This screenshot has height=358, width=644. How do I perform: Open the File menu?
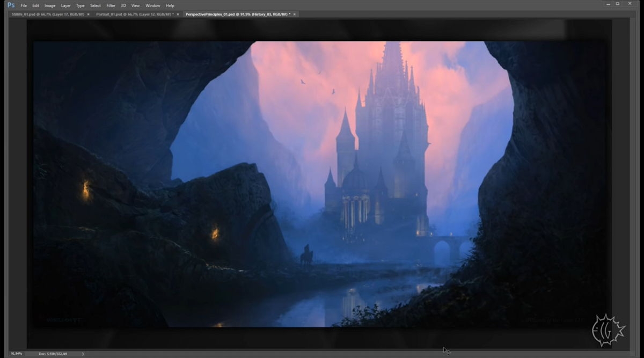point(24,5)
